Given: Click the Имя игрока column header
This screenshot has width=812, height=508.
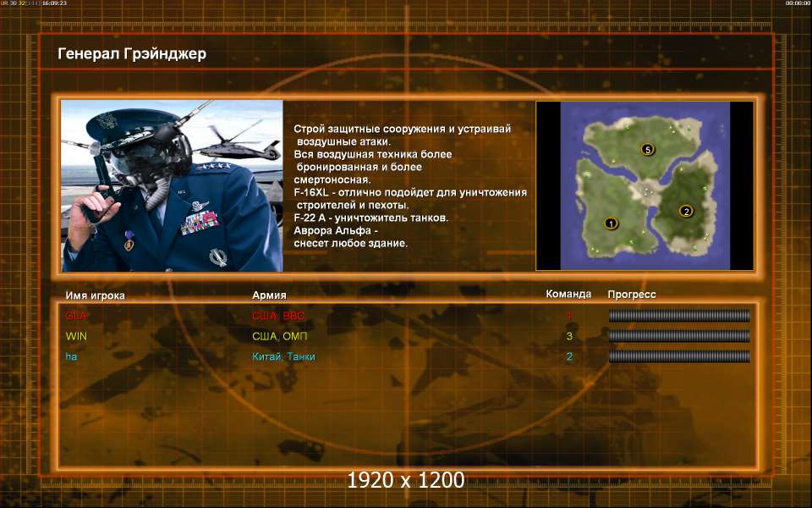Looking at the screenshot, I should (95, 295).
